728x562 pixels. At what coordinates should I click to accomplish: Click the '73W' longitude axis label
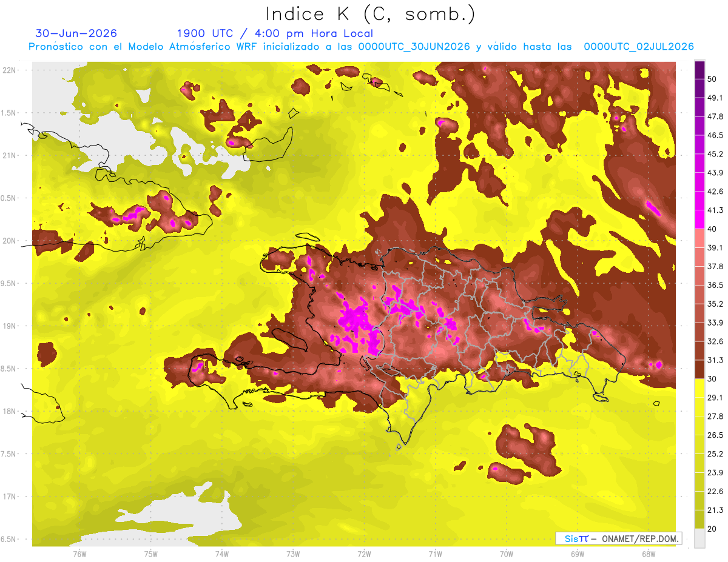[x=293, y=554]
